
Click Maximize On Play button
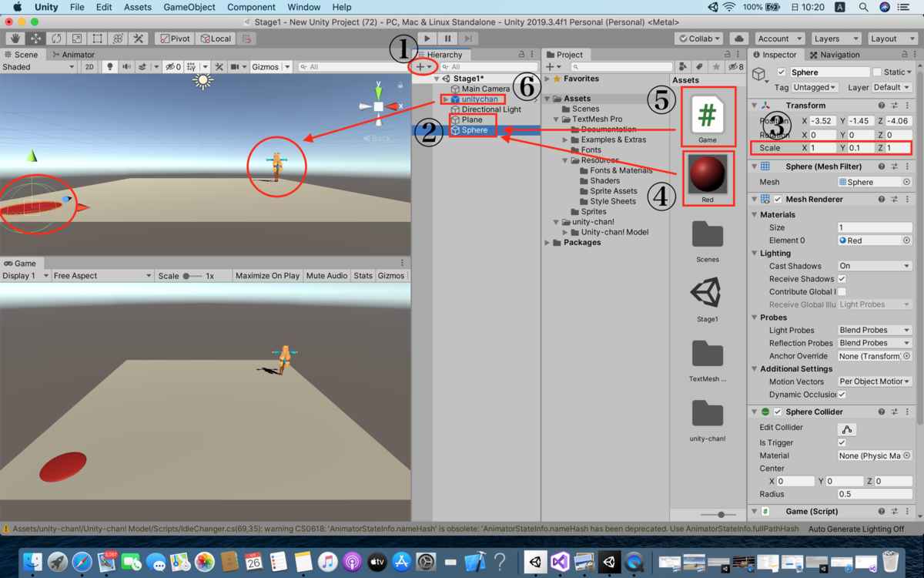tap(267, 276)
